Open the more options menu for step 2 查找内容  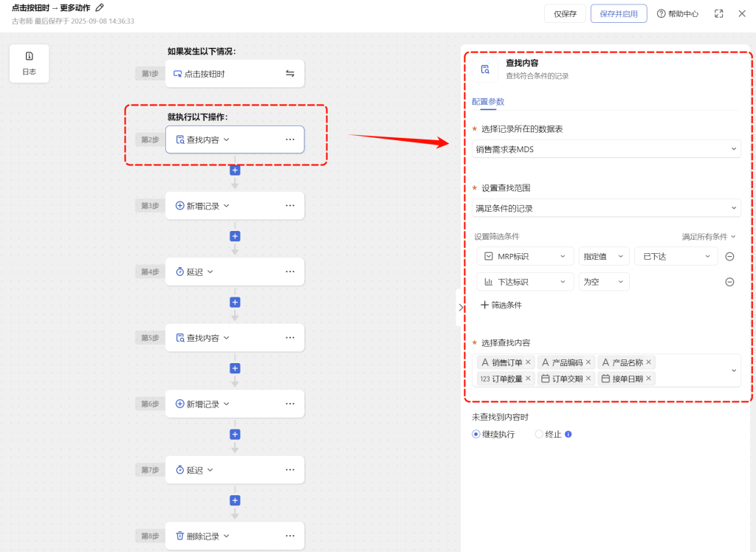[x=289, y=139]
